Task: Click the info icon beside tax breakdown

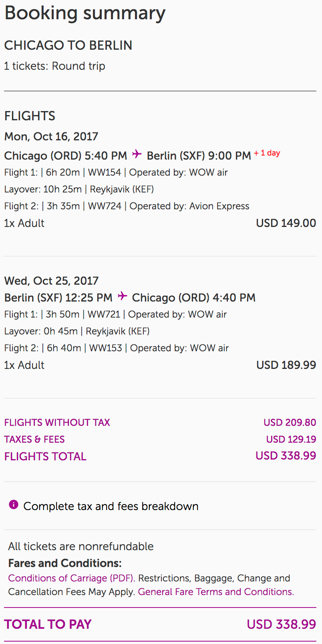Action: pos(14,504)
